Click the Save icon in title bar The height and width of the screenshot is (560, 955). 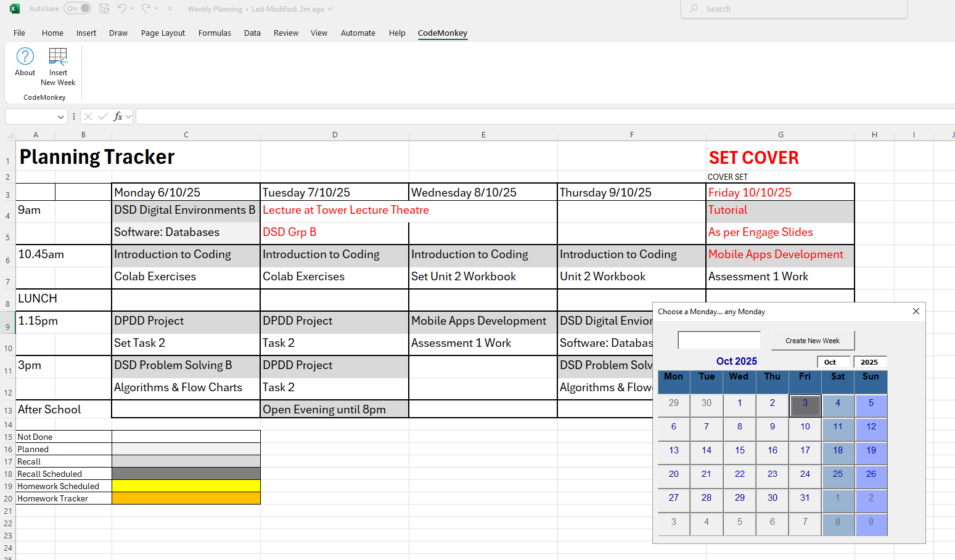pyautogui.click(x=104, y=9)
